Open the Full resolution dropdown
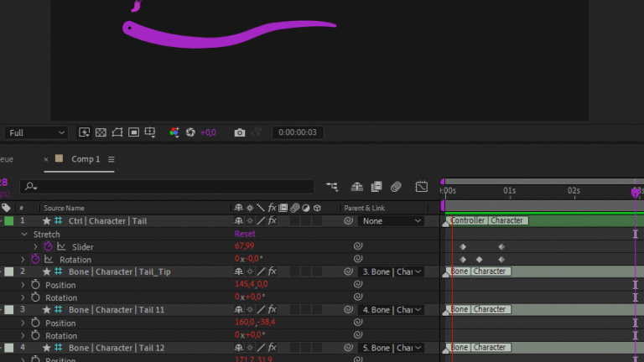 pyautogui.click(x=37, y=132)
